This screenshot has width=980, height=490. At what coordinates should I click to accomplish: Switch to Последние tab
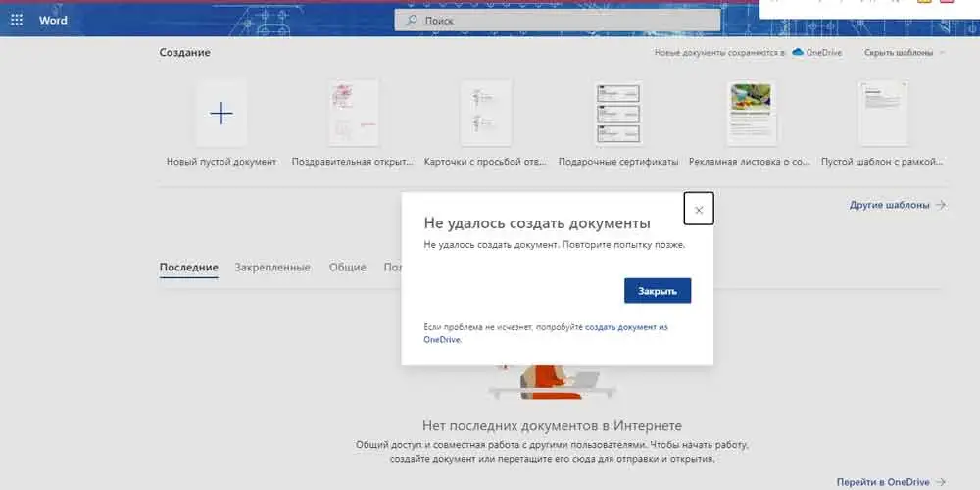[189, 268]
